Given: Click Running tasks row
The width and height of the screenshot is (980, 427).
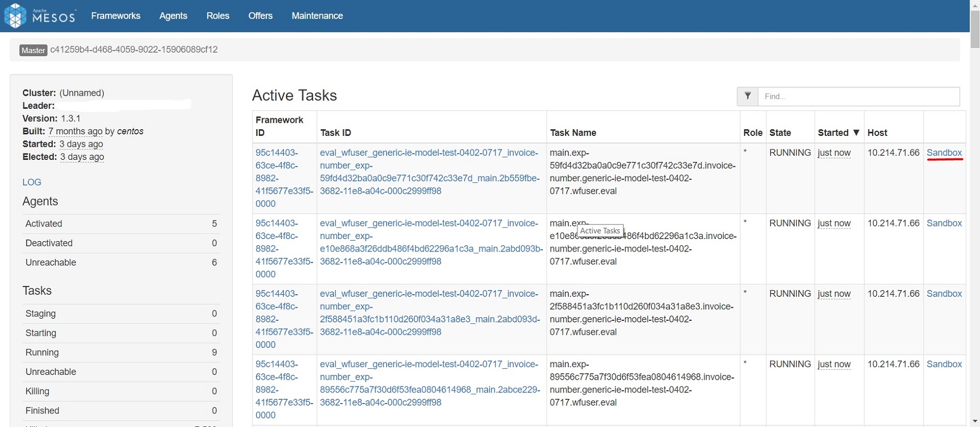Looking at the screenshot, I should [x=121, y=353].
